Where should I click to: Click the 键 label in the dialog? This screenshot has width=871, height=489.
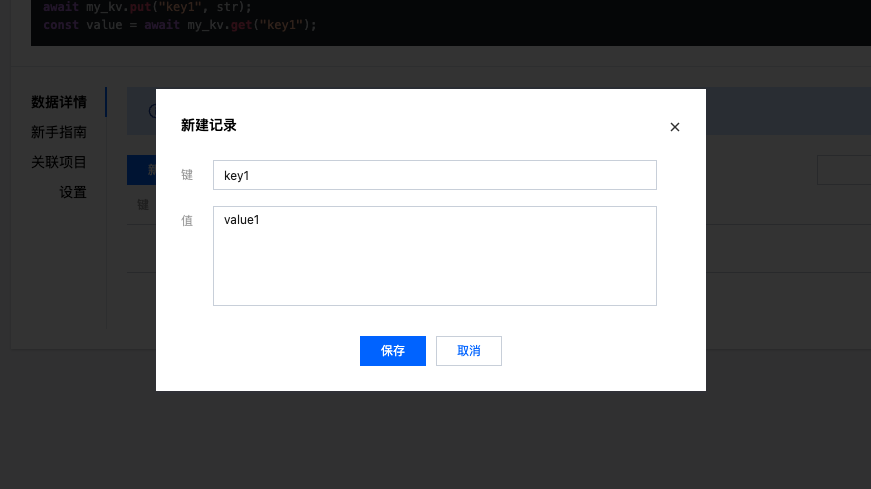point(187,175)
